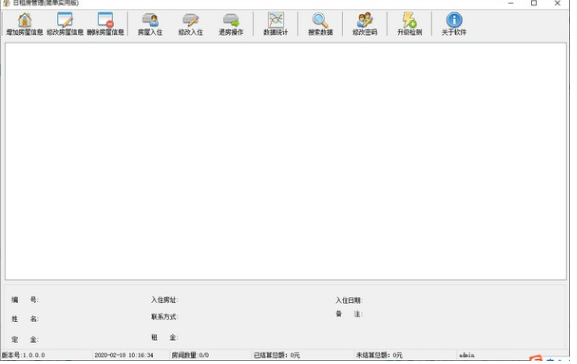Click the 联系方式 label

(164, 317)
